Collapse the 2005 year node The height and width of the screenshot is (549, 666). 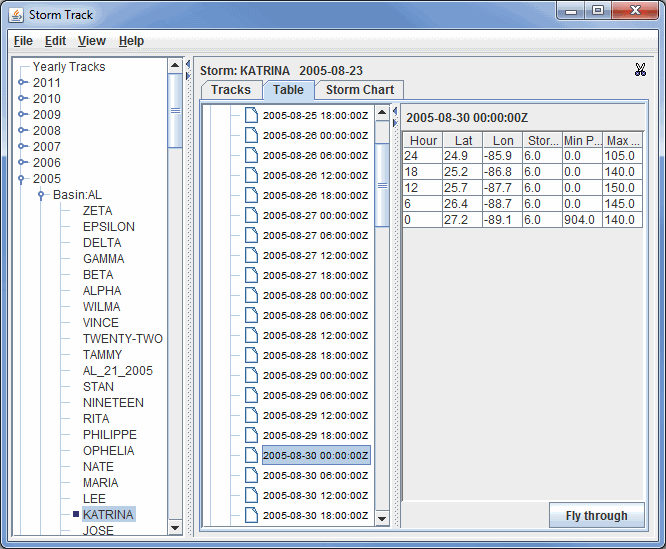tap(24, 179)
